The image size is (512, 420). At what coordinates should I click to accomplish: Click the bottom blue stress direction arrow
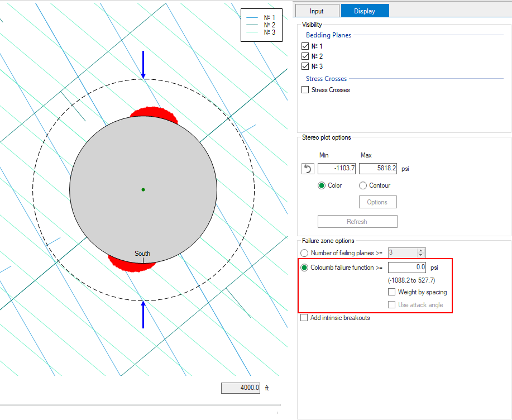143,314
